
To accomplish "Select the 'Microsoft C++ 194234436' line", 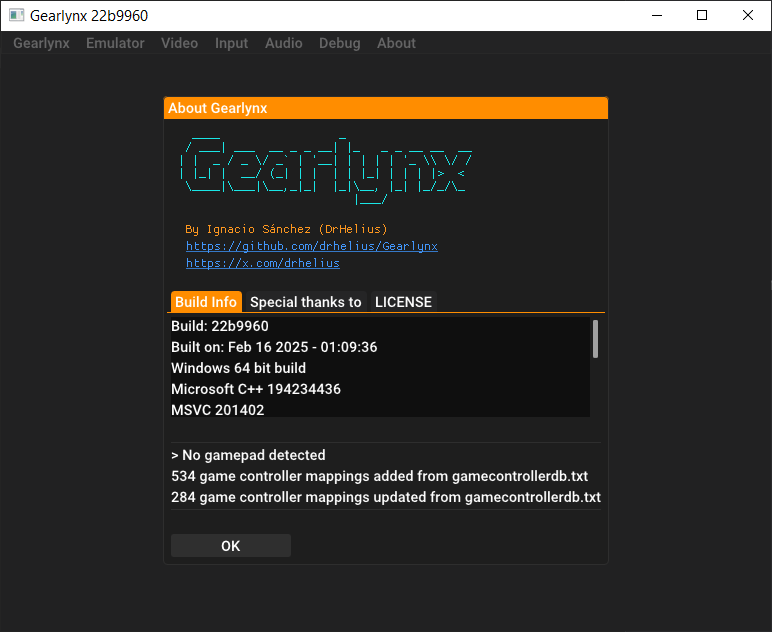I will (256, 389).
